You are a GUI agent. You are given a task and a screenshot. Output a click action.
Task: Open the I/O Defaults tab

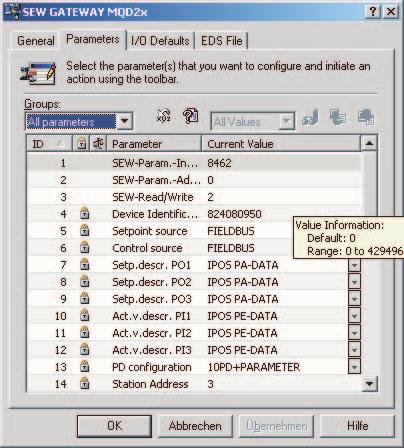(x=160, y=41)
